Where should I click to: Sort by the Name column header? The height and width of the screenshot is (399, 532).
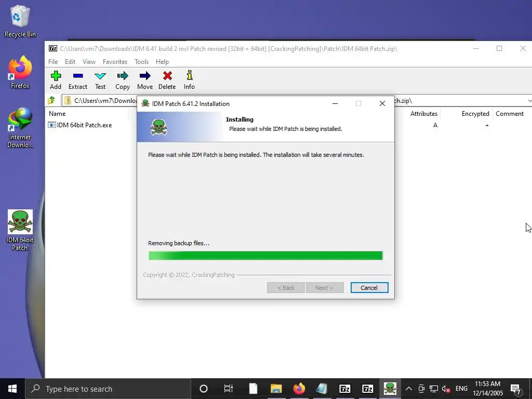pyautogui.click(x=57, y=114)
